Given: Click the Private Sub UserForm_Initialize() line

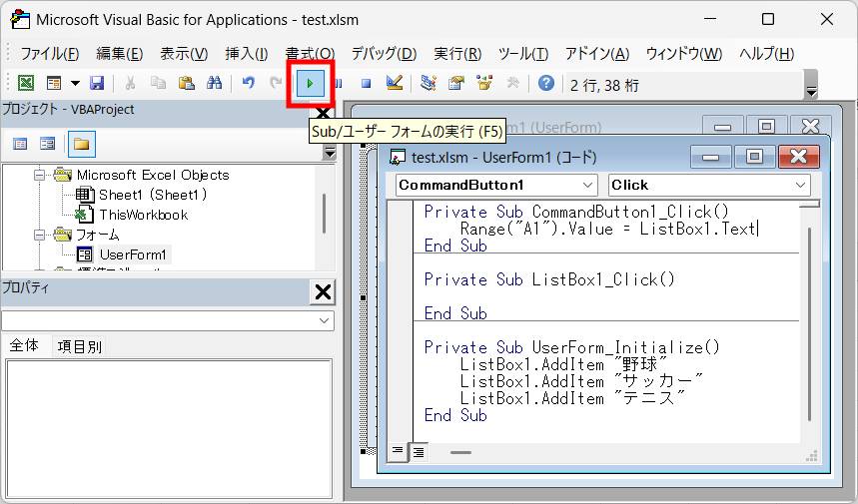Looking at the screenshot, I should (x=571, y=347).
